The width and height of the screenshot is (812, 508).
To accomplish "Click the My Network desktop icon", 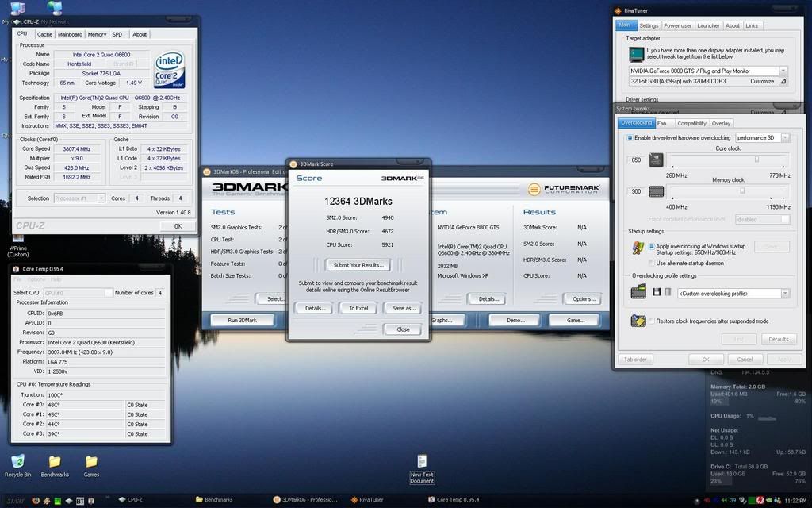I will (55, 7).
